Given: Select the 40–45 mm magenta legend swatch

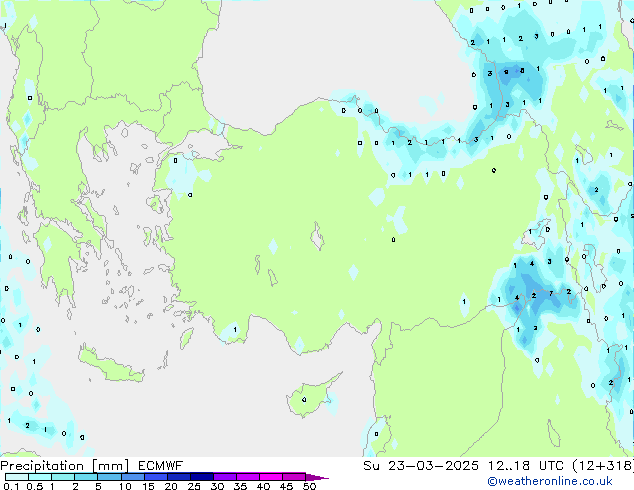Looking at the screenshot, I should pyautogui.click(x=271, y=477).
